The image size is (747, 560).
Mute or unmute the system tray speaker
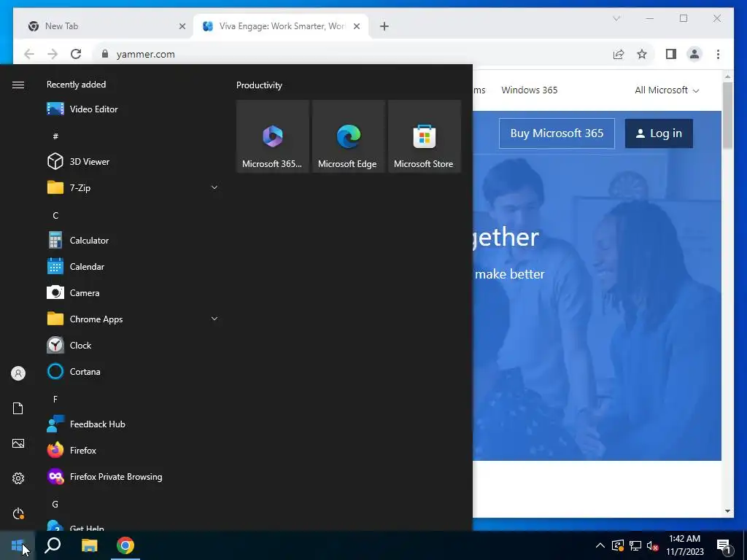pos(653,545)
